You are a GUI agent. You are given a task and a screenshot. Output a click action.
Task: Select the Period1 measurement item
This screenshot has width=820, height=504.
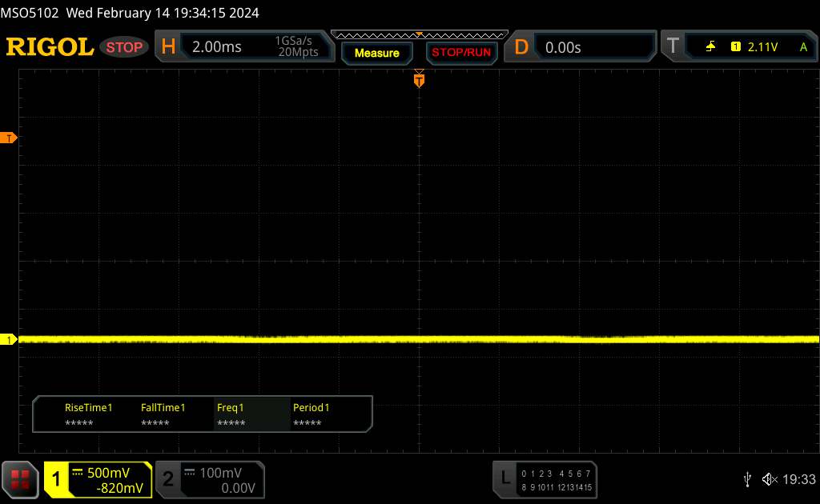(x=311, y=414)
